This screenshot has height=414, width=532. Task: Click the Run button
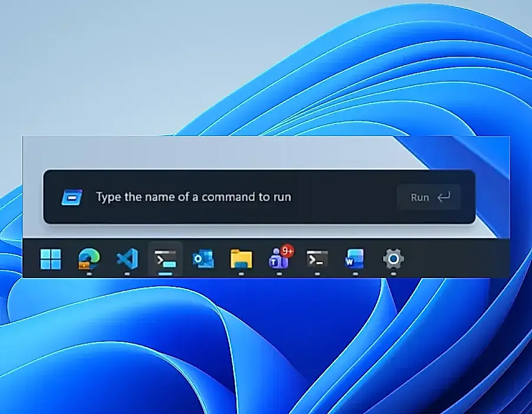[x=429, y=197]
